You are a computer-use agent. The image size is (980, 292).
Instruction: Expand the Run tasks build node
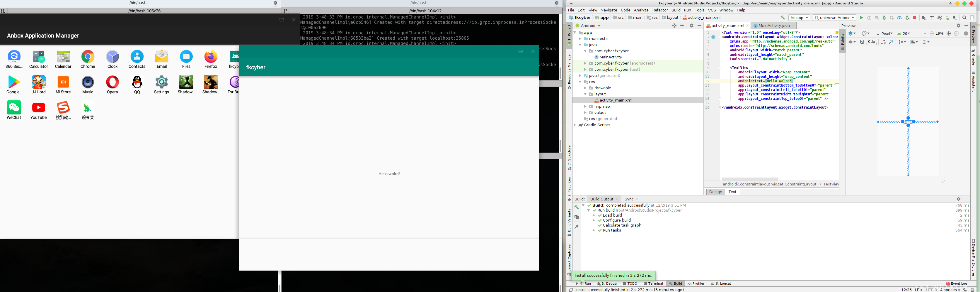pyautogui.click(x=594, y=230)
